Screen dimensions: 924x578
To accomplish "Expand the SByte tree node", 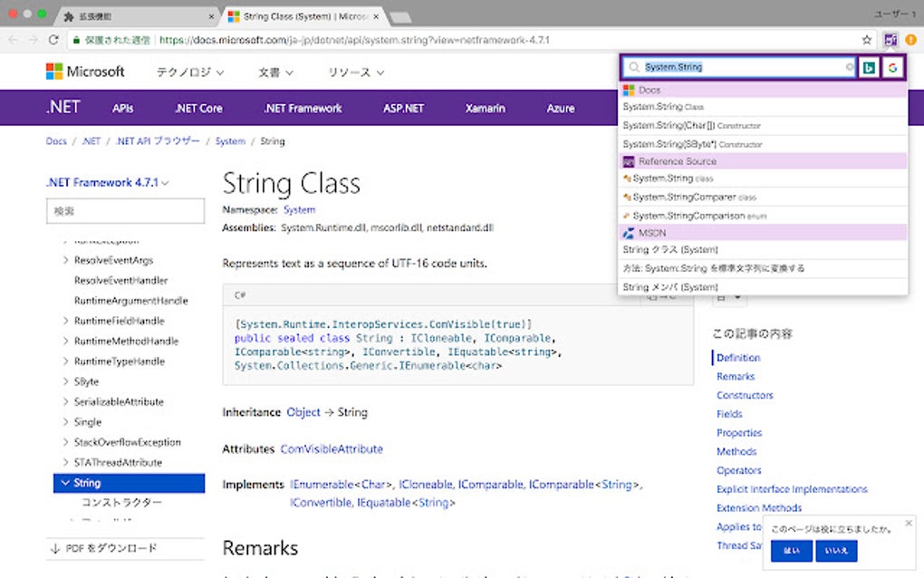I will pos(65,381).
